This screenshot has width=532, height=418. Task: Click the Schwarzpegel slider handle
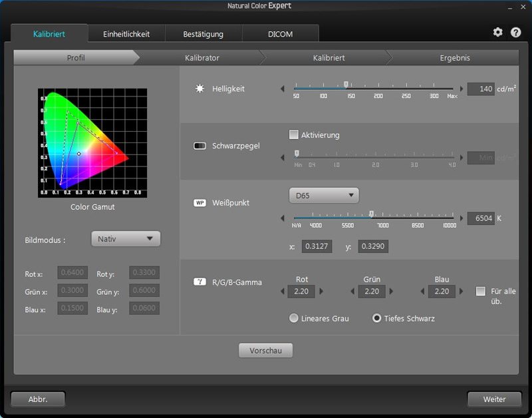[x=297, y=153]
